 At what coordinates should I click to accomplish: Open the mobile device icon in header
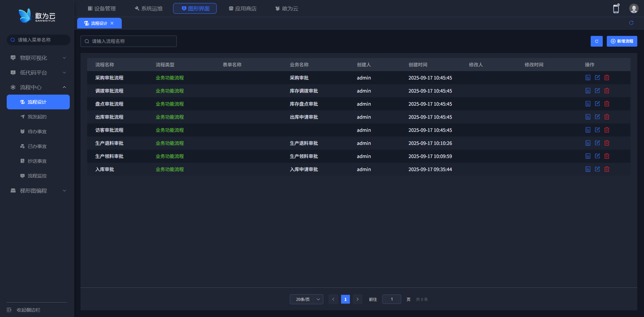616,9
